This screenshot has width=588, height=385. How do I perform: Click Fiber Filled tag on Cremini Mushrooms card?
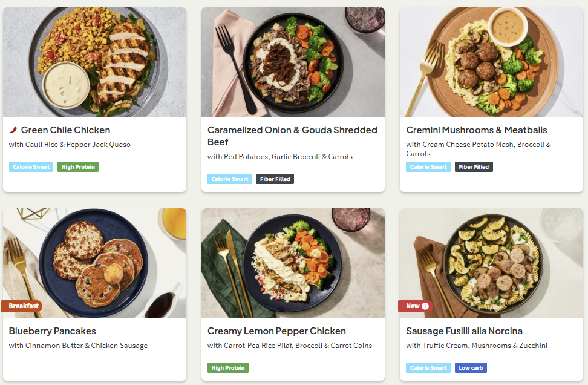point(474,166)
